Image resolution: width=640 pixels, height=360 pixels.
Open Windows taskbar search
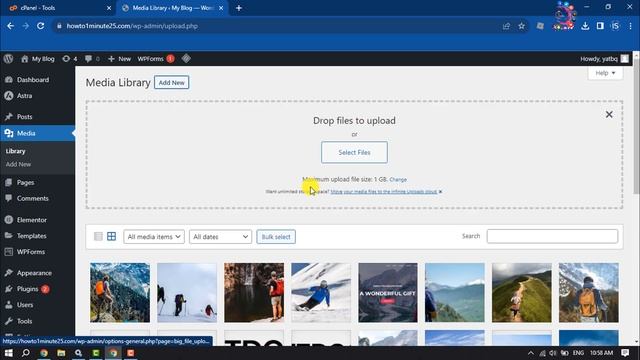coord(26,353)
